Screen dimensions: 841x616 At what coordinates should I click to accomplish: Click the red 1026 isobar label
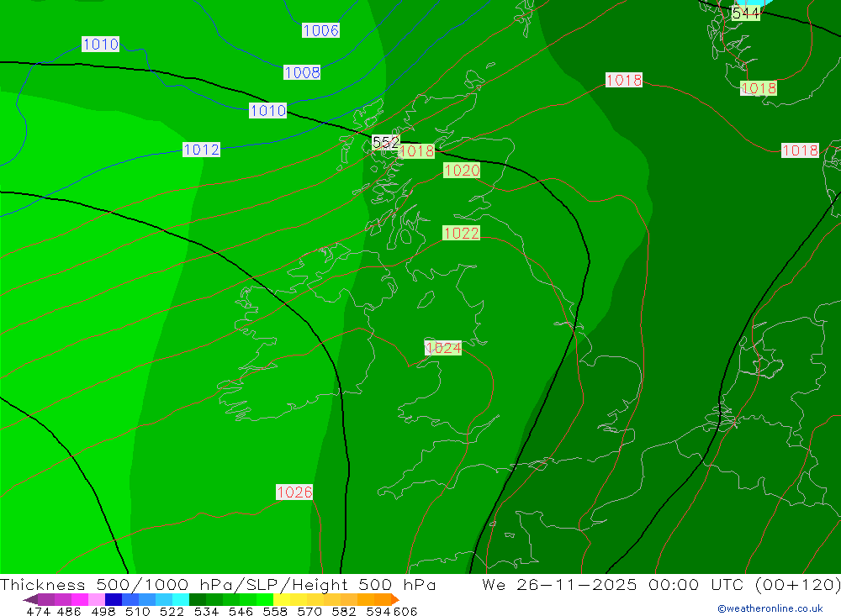pos(294,492)
